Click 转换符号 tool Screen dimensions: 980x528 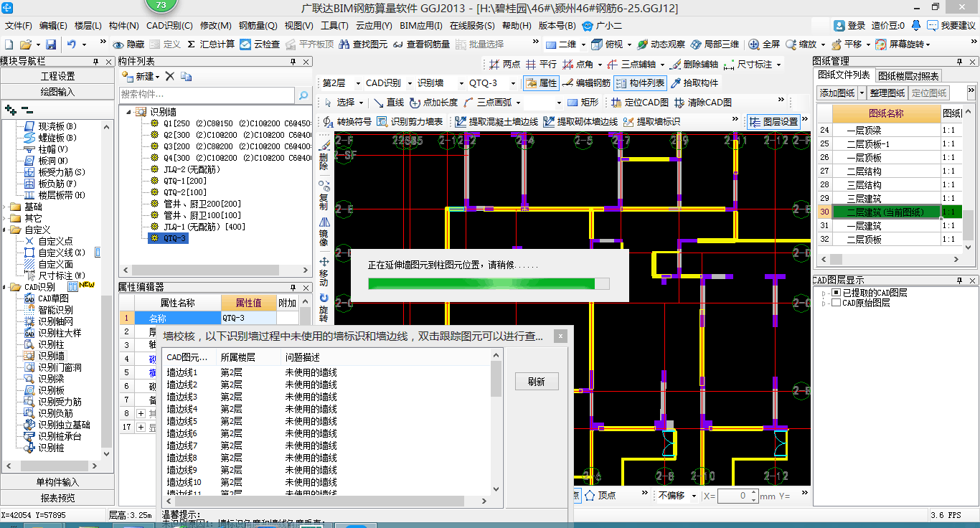[x=347, y=122]
